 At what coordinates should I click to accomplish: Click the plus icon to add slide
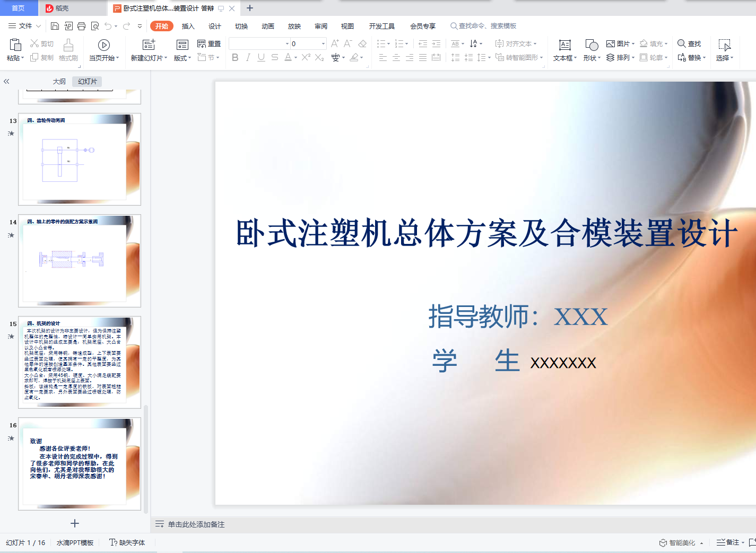coord(75,523)
